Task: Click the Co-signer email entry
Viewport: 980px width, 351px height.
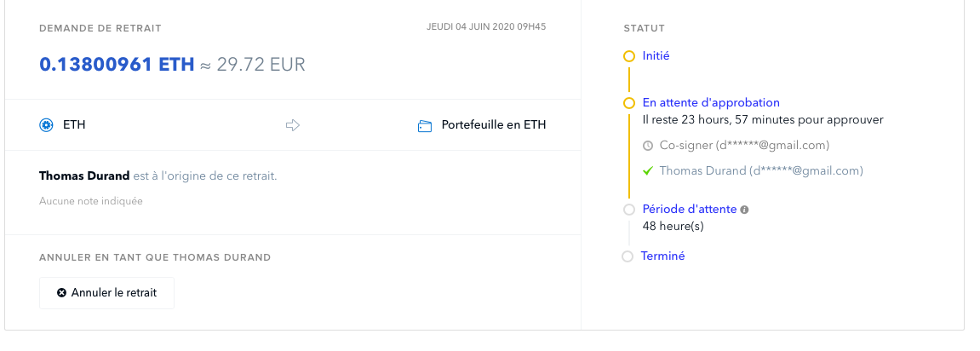Action: coord(744,146)
